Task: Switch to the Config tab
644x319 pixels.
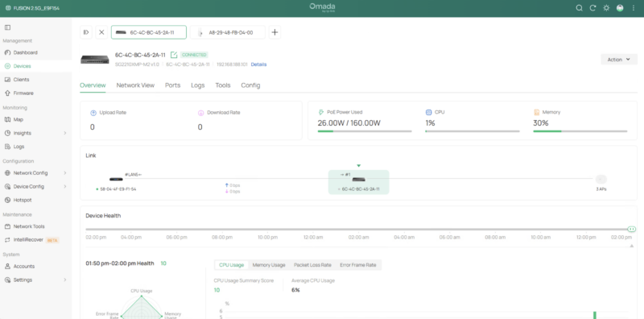Action: pos(250,85)
